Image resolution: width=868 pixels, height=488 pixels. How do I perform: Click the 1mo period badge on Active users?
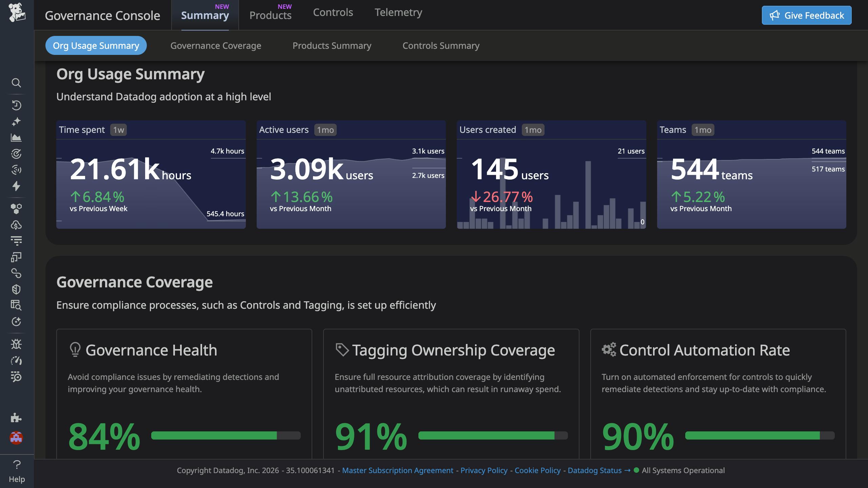click(324, 130)
